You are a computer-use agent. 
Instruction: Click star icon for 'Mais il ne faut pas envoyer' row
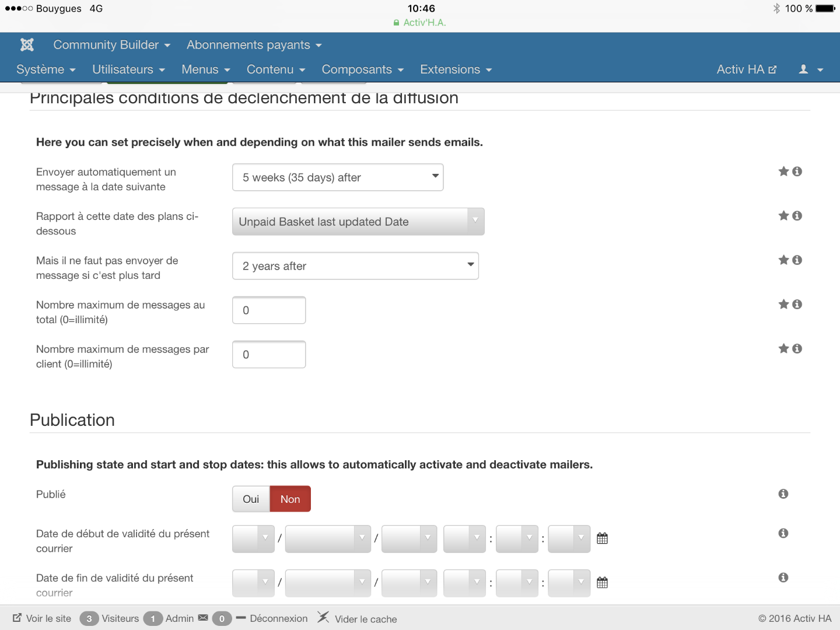tap(783, 260)
